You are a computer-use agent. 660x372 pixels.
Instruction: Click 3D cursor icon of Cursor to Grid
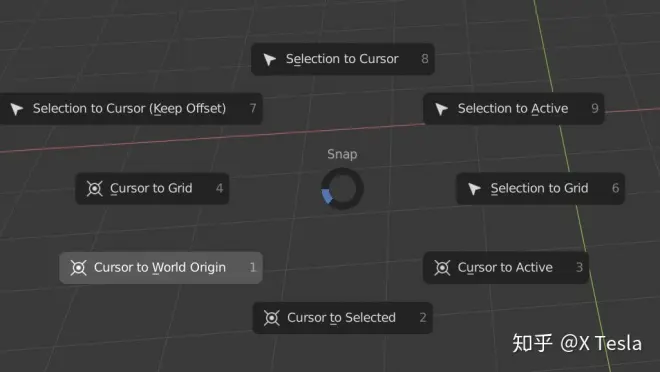tap(94, 189)
